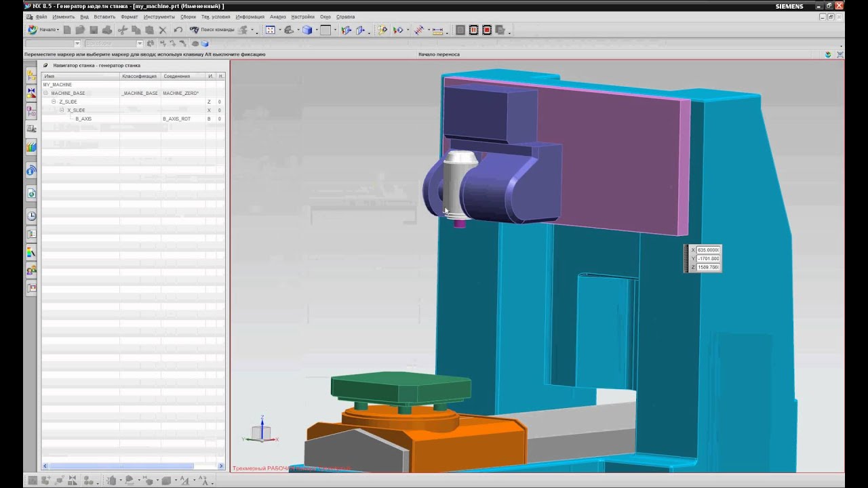Image resolution: width=868 pixels, height=488 pixels.
Task: Click the Undo arrow icon
Action: click(178, 30)
